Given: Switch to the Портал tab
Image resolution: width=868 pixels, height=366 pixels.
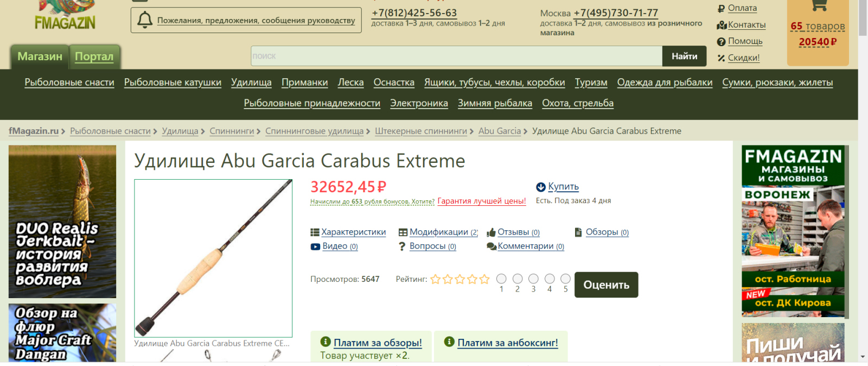Looking at the screenshot, I should coord(94,56).
